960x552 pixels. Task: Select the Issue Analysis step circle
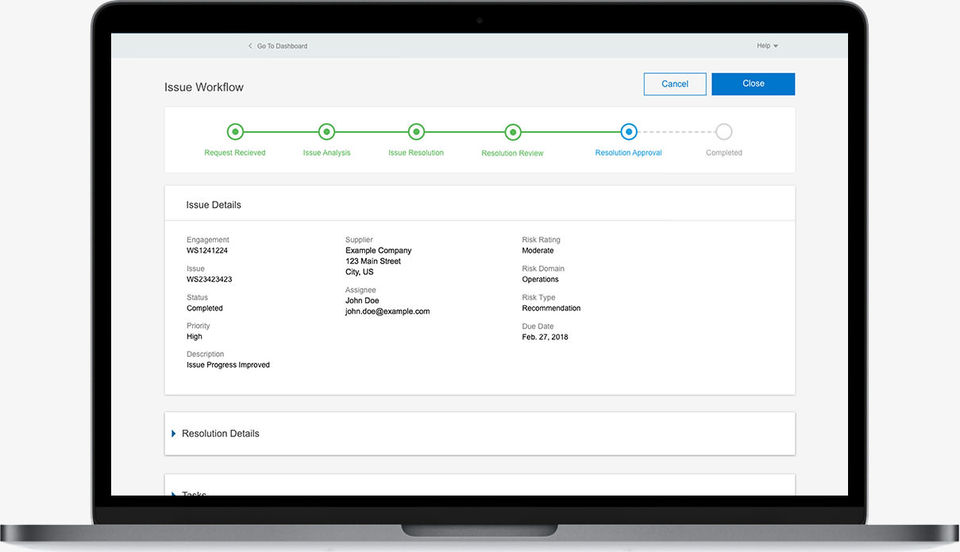(x=326, y=132)
